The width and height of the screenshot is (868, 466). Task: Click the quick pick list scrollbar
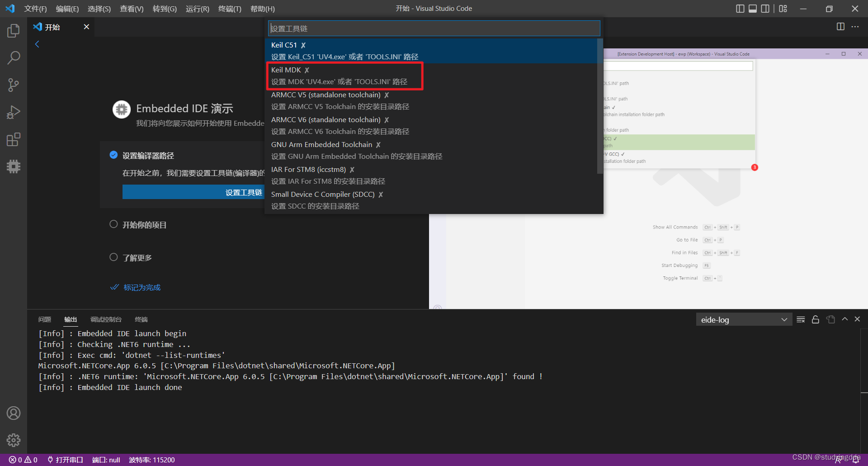pyautogui.click(x=600, y=106)
